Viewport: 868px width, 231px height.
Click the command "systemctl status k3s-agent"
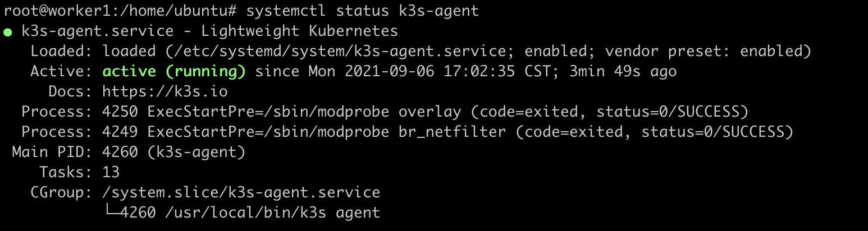363,11
